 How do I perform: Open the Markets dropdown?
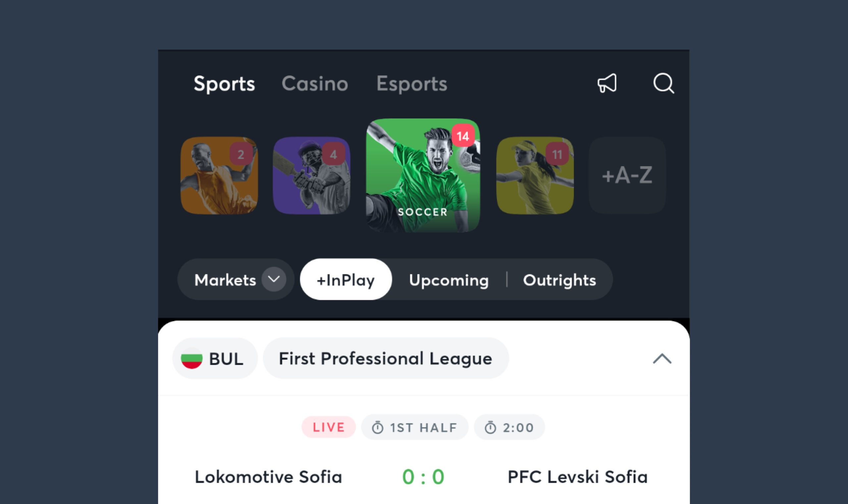point(236,279)
